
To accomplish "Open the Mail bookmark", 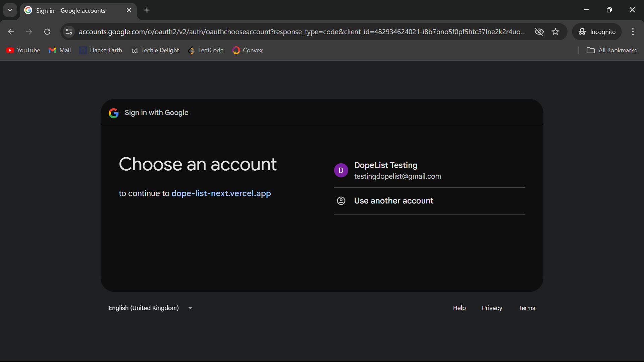I will [x=60, y=50].
